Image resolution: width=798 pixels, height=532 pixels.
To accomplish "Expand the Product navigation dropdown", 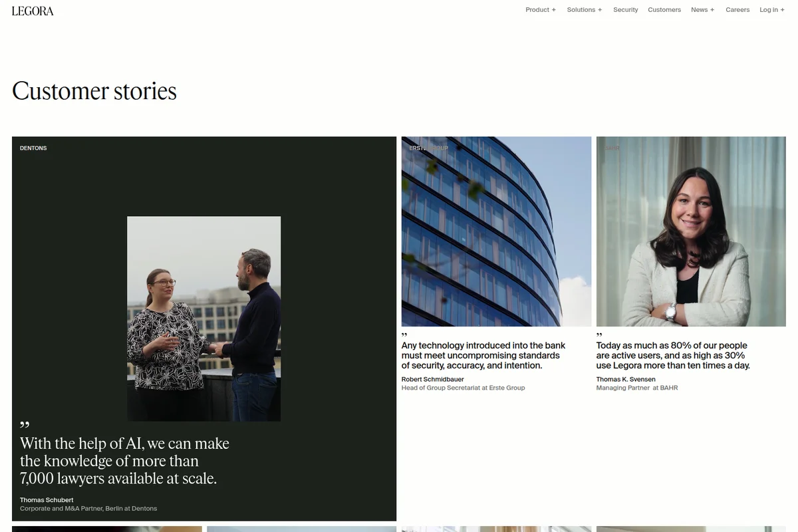I will point(540,9).
